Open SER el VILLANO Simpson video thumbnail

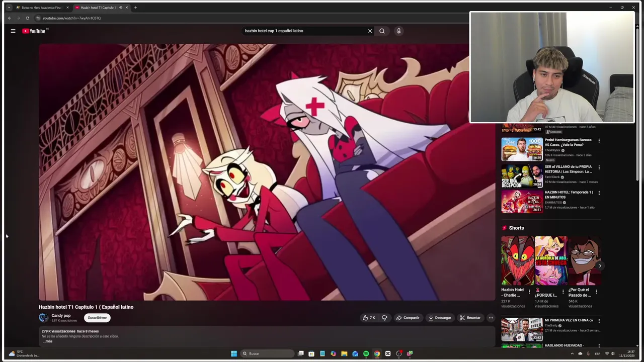click(522, 175)
